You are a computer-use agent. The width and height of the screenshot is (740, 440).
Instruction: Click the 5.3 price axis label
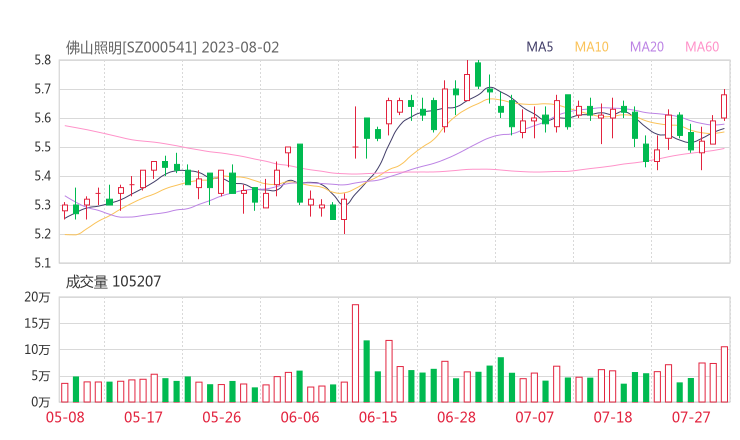pos(42,205)
